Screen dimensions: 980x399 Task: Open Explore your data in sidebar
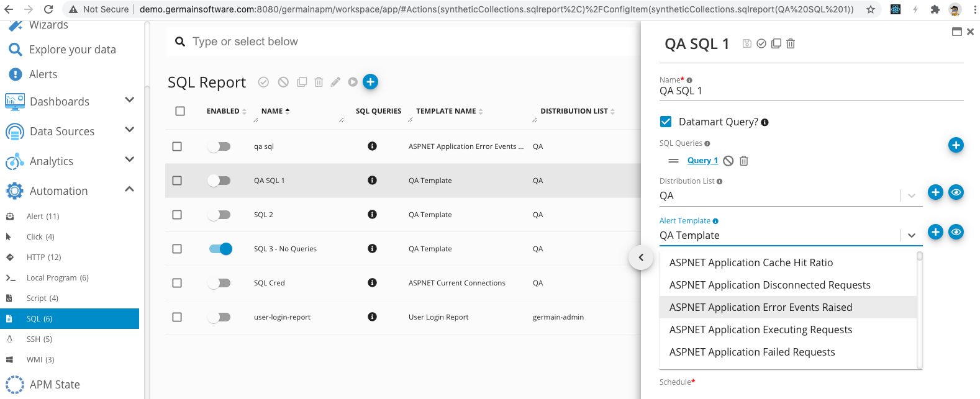point(72,50)
